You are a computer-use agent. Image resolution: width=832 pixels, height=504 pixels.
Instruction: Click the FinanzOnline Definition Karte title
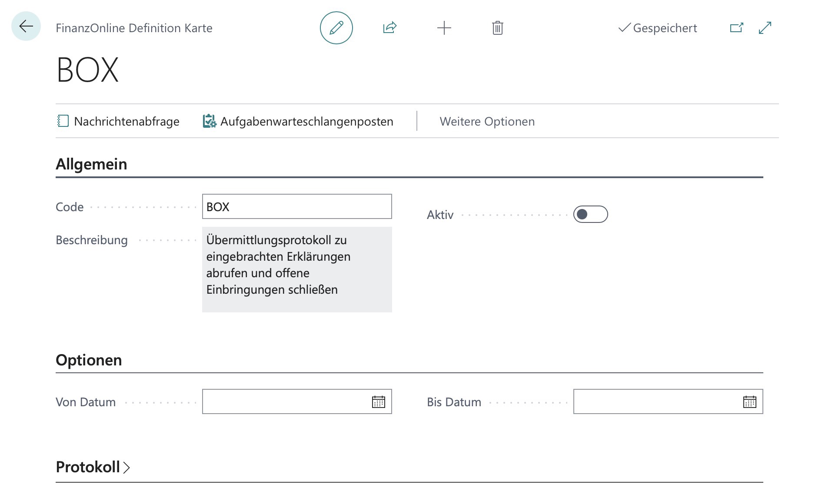(134, 28)
